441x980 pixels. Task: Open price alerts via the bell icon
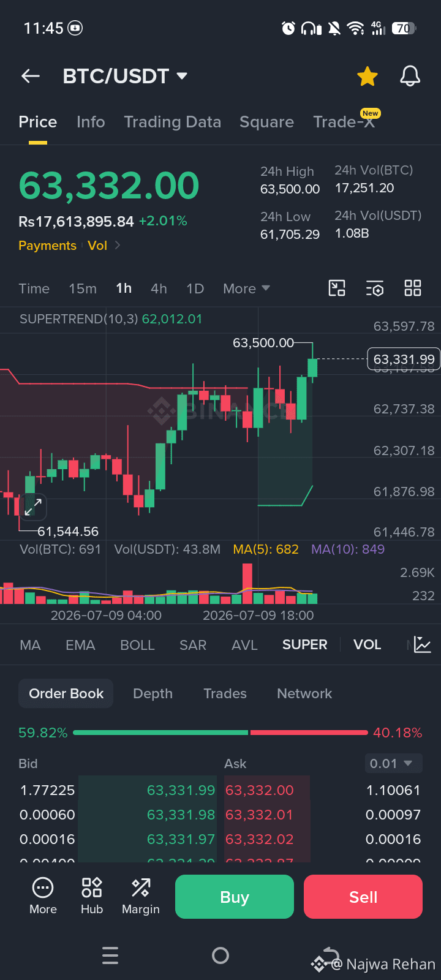point(410,77)
